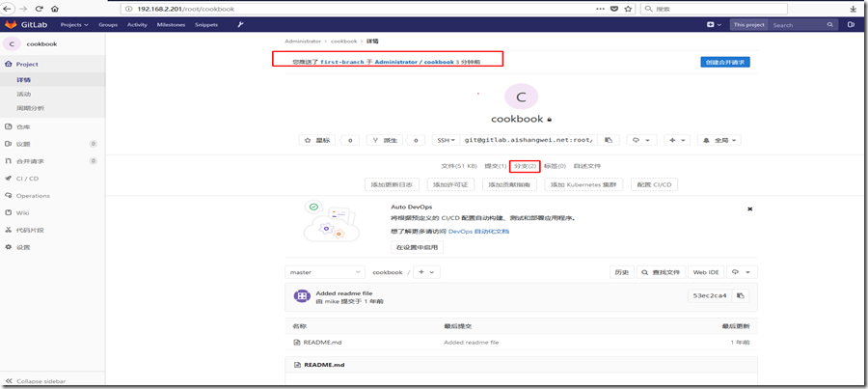The width and height of the screenshot is (868, 389).
Task: Expand the master branch selector
Action: (x=325, y=272)
